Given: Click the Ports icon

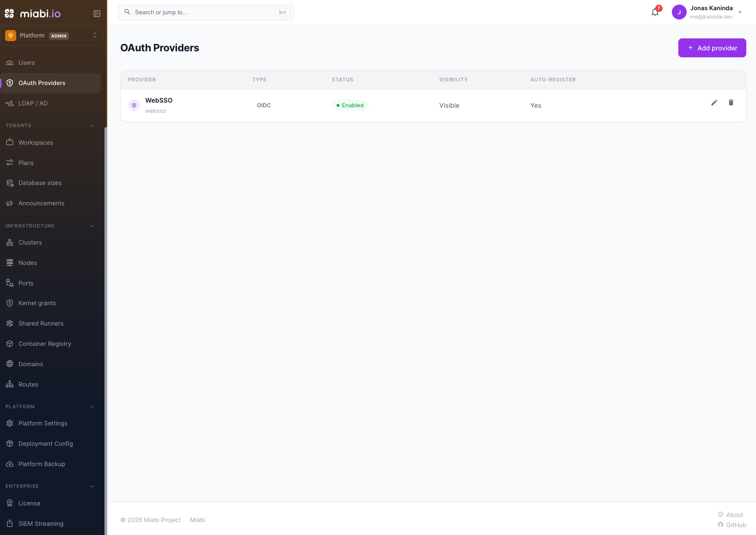Looking at the screenshot, I should 10,283.
